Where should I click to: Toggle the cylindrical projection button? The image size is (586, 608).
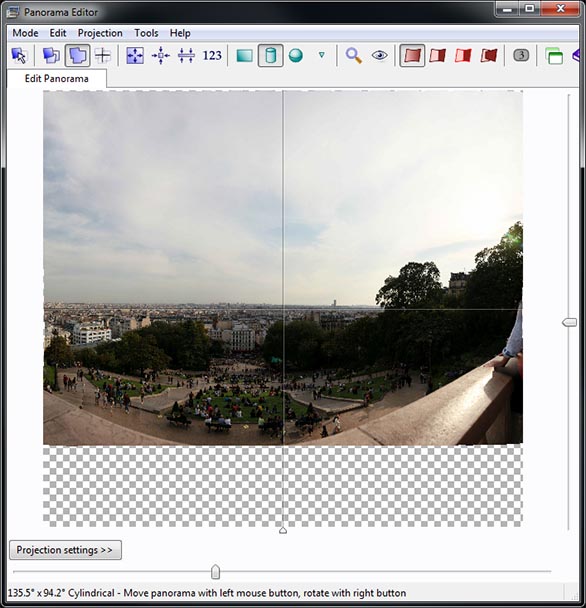pyautogui.click(x=270, y=55)
